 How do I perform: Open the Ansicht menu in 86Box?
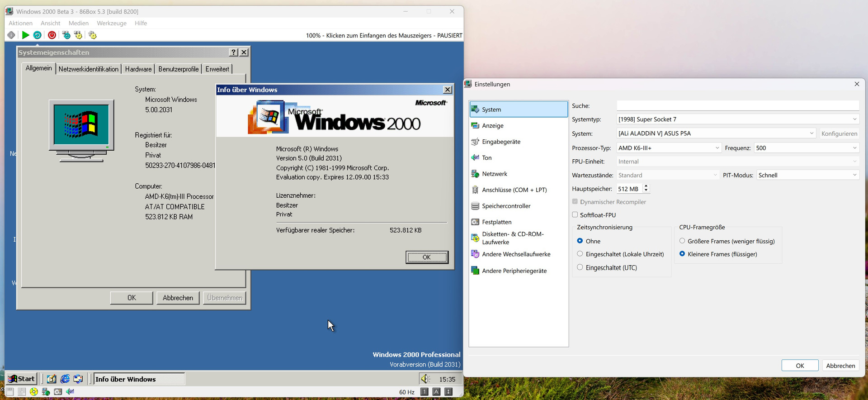(51, 23)
